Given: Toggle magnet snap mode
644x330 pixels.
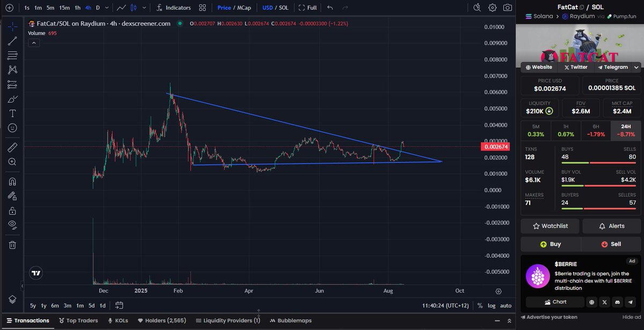Looking at the screenshot, I should point(11,181).
